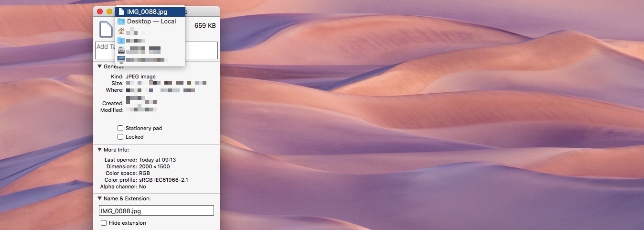Enable the Stationery pad checkbox

tap(120, 128)
